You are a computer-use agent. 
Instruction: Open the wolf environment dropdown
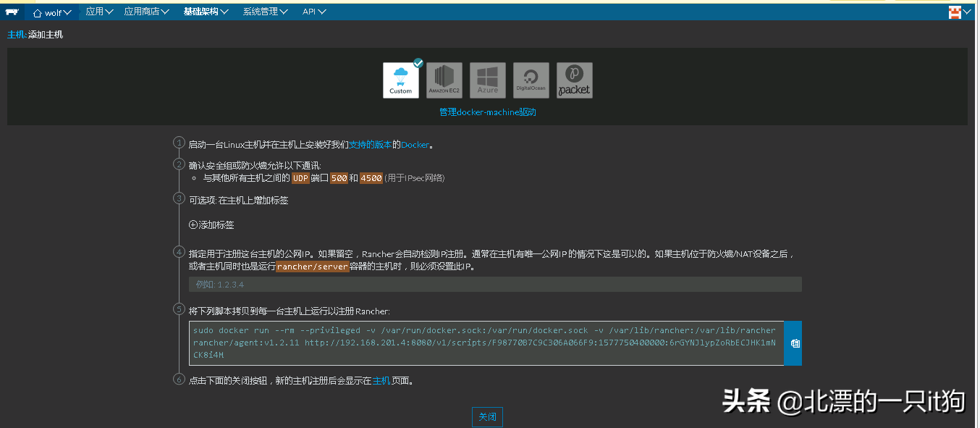52,12
